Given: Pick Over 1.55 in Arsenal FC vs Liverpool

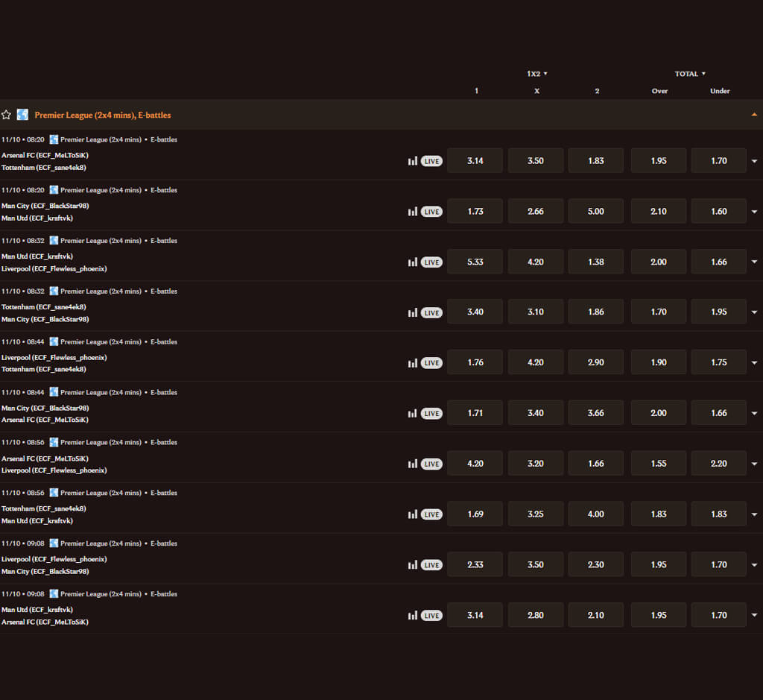Looking at the screenshot, I should coord(659,464).
